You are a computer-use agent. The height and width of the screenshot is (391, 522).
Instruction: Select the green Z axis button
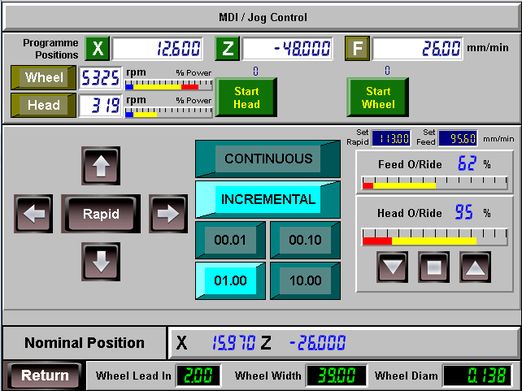227,49
